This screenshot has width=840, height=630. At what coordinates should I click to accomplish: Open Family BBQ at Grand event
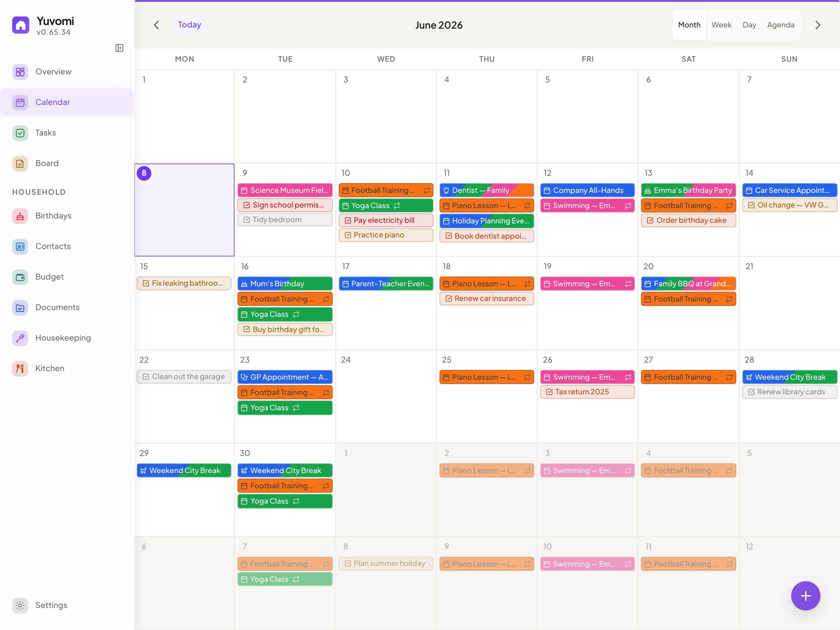(688, 284)
